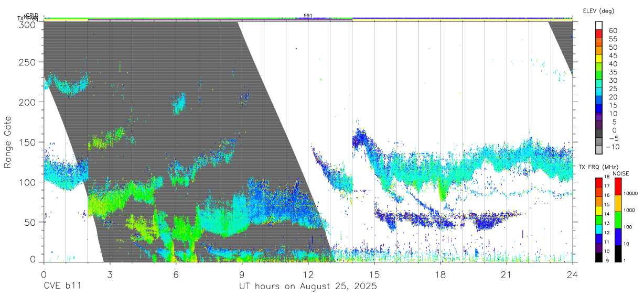Image resolution: width=644 pixels, height=297 pixels.
Task: Click the green swatch in the TX FRQ bar
Action: [599, 220]
